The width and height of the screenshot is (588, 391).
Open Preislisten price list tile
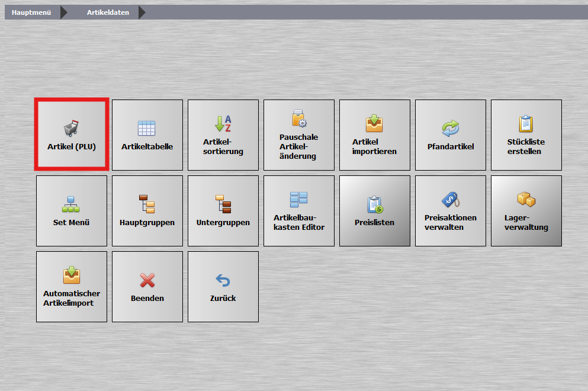coord(374,211)
